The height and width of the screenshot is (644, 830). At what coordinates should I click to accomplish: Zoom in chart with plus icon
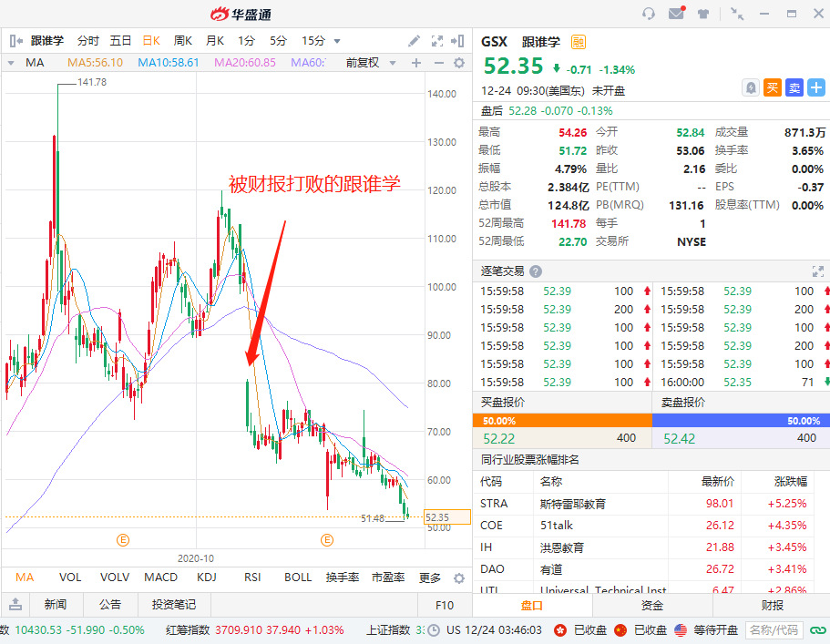point(416,63)
